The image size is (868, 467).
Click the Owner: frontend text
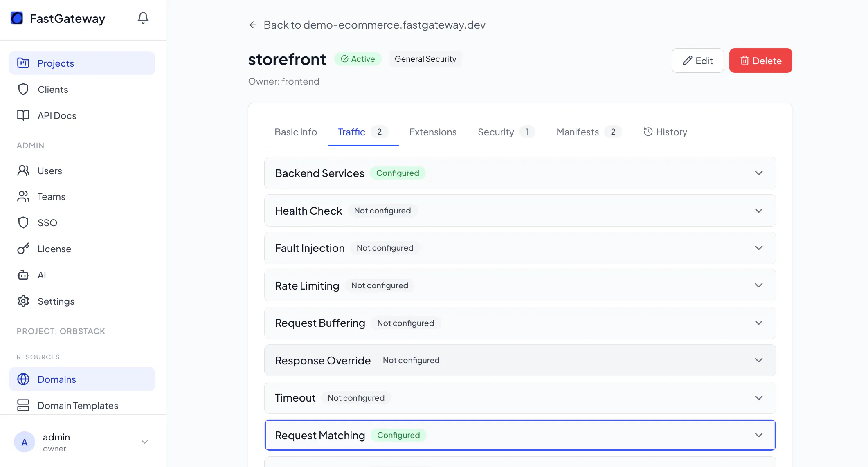click(x=284, y=81)
